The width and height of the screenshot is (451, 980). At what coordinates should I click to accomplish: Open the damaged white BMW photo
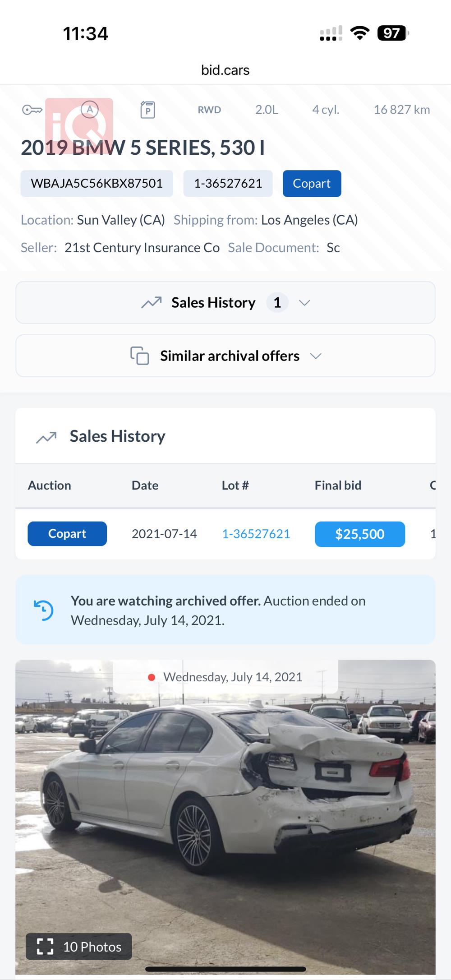(225, 817)
